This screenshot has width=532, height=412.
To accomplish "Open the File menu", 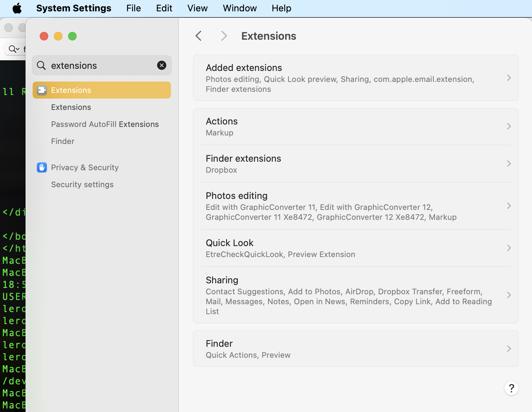I will 133,8.
